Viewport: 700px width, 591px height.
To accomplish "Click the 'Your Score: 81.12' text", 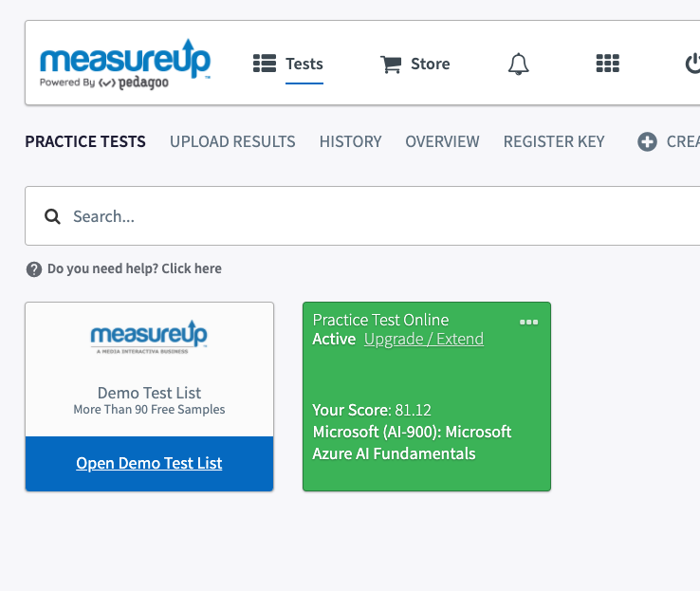I will tap(372, 410).
